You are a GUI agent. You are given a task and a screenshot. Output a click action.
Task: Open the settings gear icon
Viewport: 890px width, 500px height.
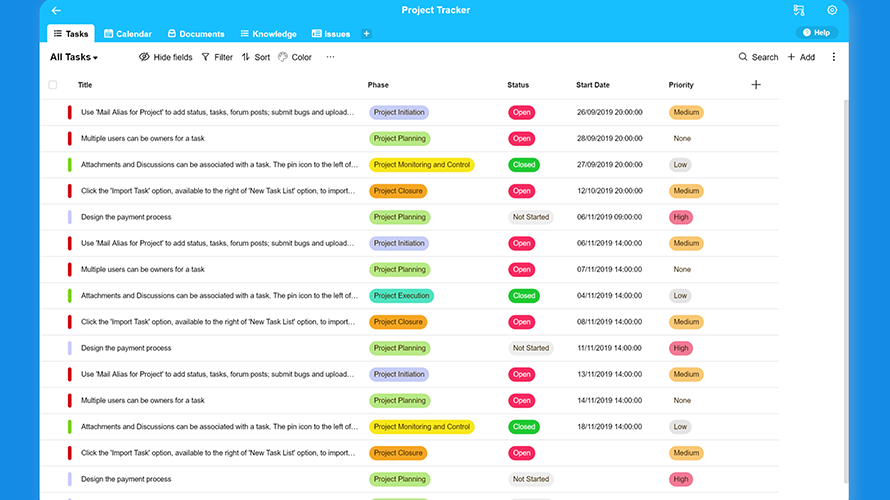click(x=832, y=10)
